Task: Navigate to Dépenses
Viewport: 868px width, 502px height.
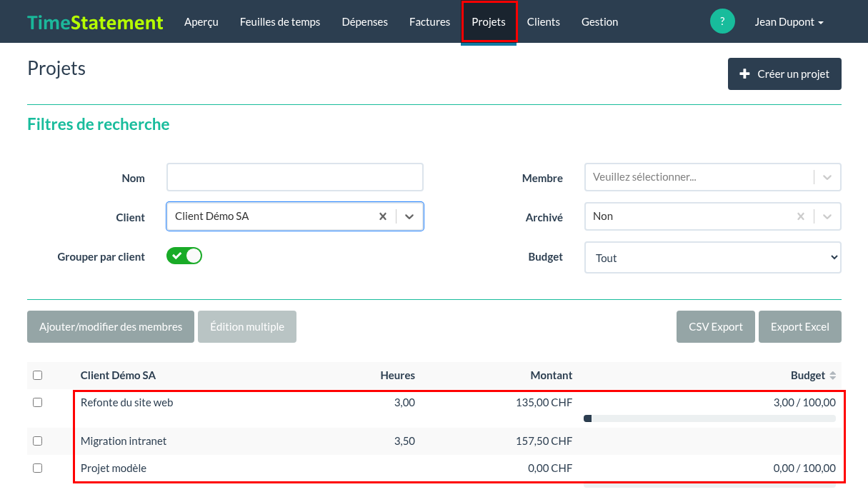Action: 365,21
